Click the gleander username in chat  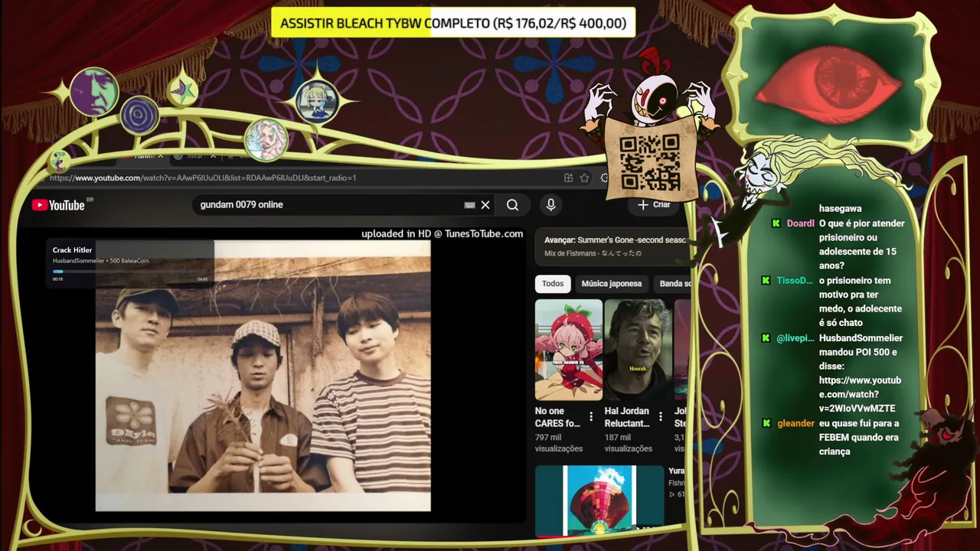coord(795,423)
